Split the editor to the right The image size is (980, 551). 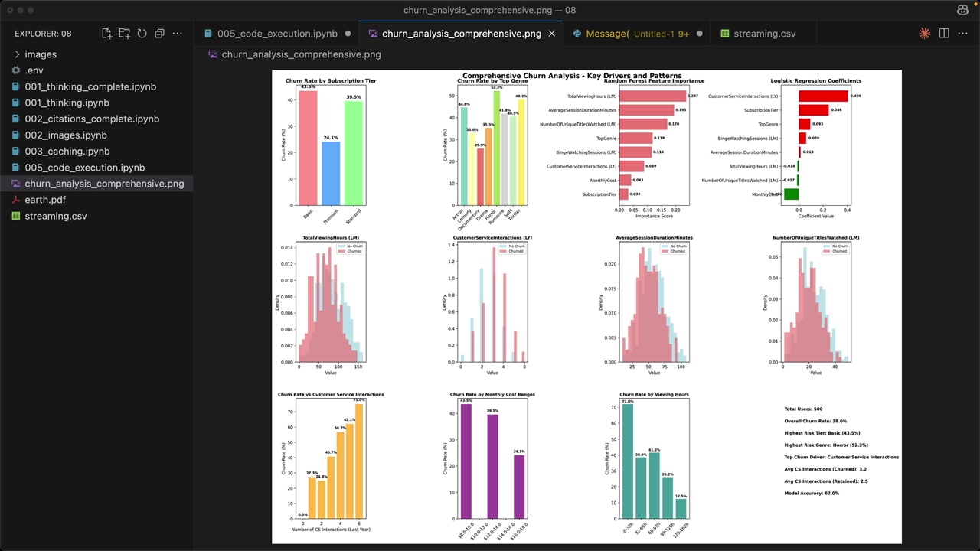(x=944, y=34)
